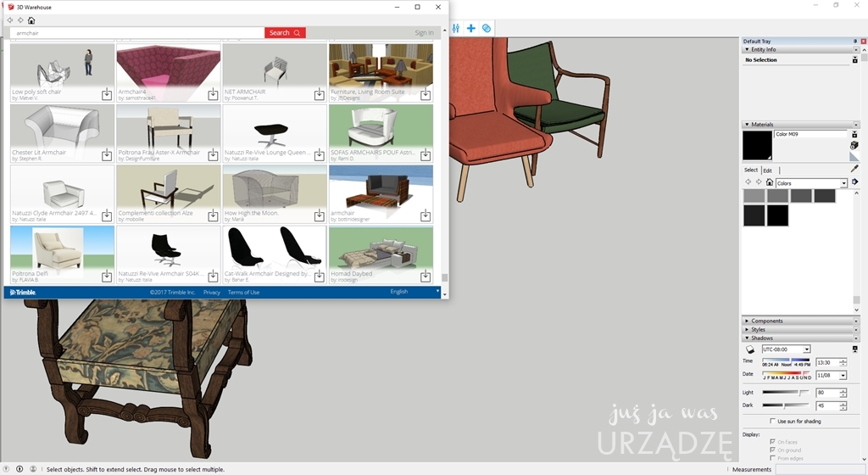Select the lightest gray color swatch

754,195
